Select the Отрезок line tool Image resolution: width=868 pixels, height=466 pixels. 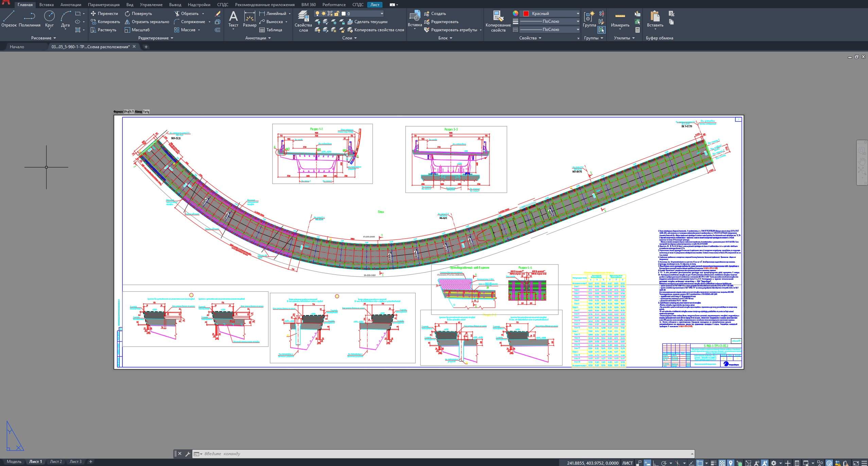[x=9, y=19]
